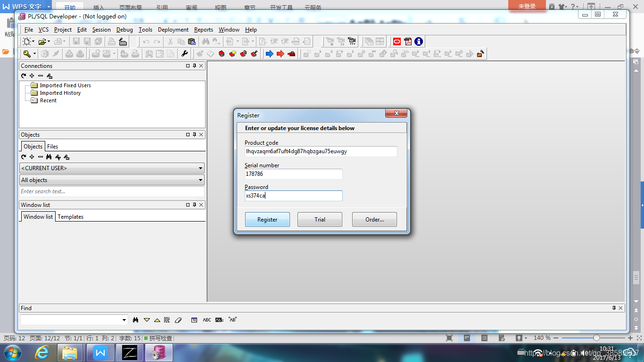The width and height of the screenshot is (644, 362).
Task: Pin the Connections panel with pushpin icon
Action: pyautogui.click(x=194, y=66)
